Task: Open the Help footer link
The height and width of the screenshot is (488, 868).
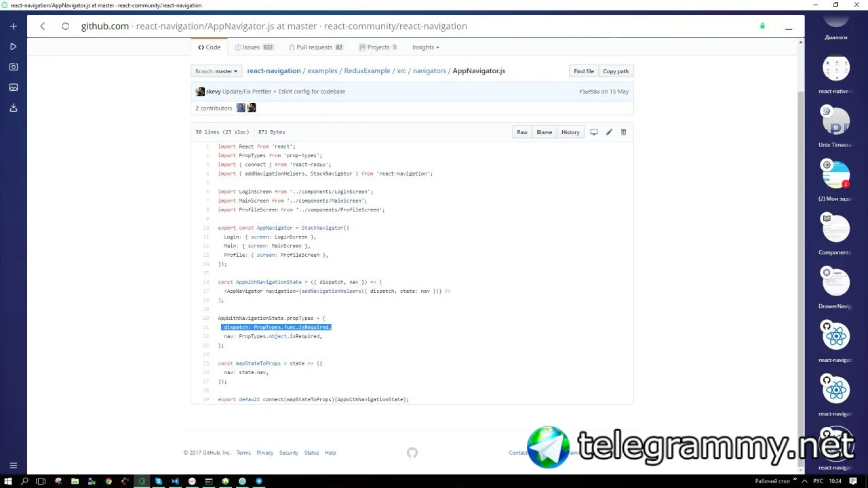Action: pos(330,453)
